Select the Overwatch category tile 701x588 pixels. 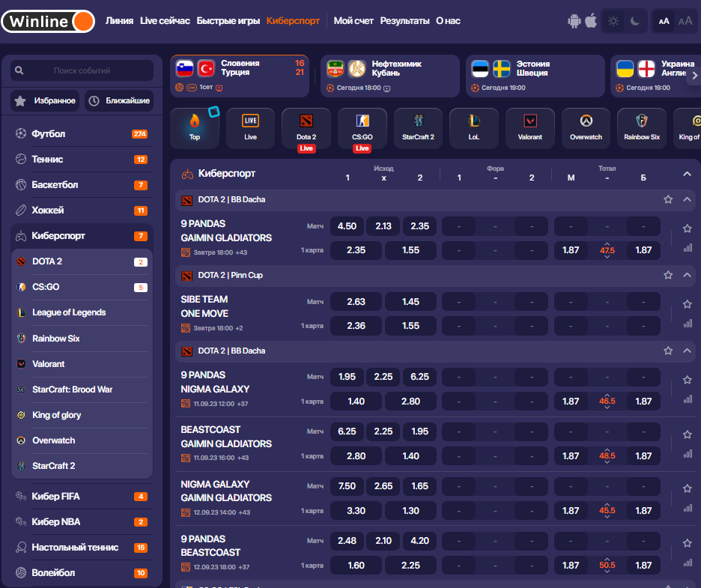(x=586, y=128)
